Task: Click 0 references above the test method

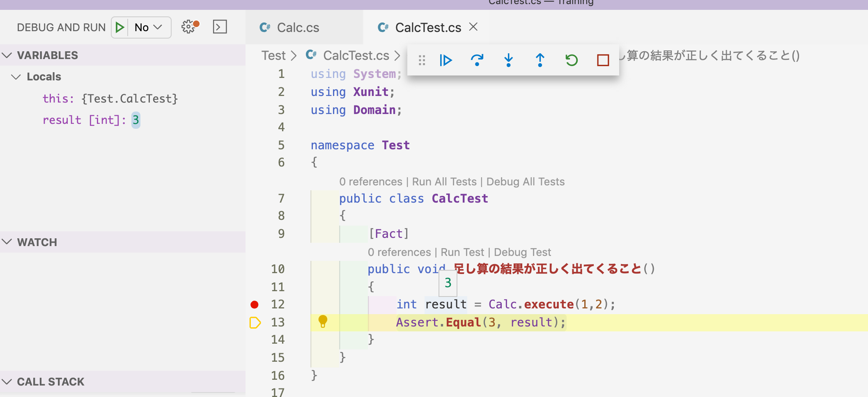Action: pos(400,252)
